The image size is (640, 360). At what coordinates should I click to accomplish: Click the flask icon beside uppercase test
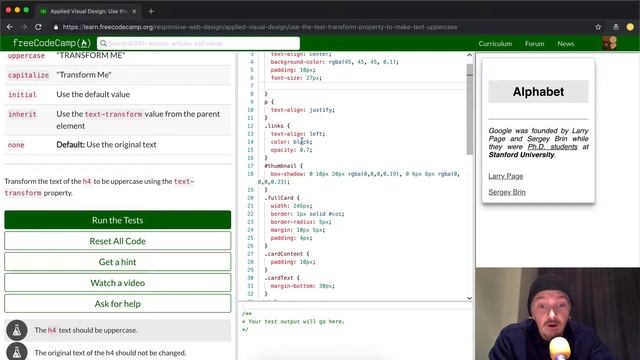point(17,330)
